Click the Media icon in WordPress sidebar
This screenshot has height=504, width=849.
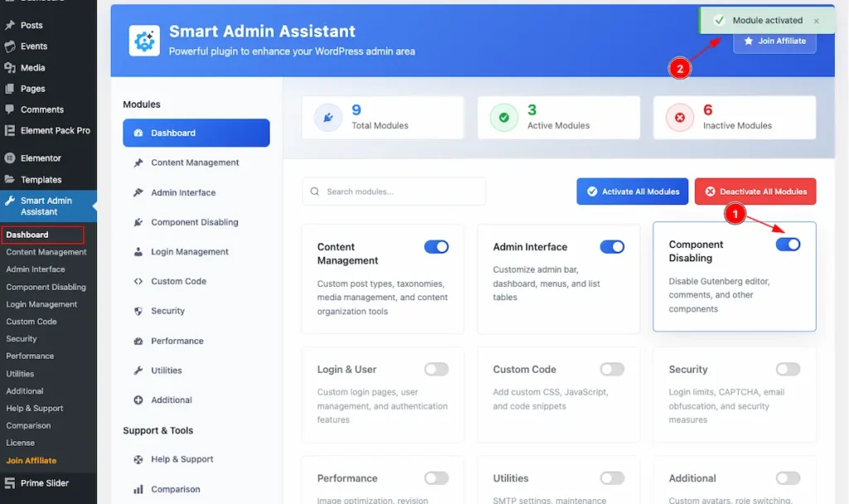click(x=10, y=68)
